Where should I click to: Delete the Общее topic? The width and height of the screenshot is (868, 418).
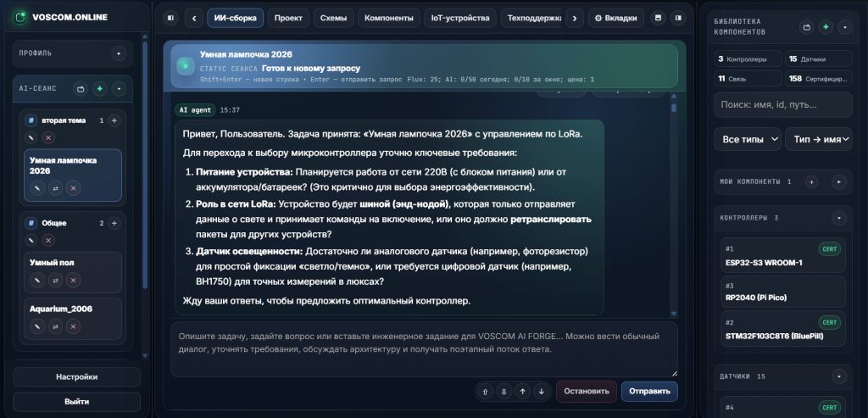(x=48, y=240)
